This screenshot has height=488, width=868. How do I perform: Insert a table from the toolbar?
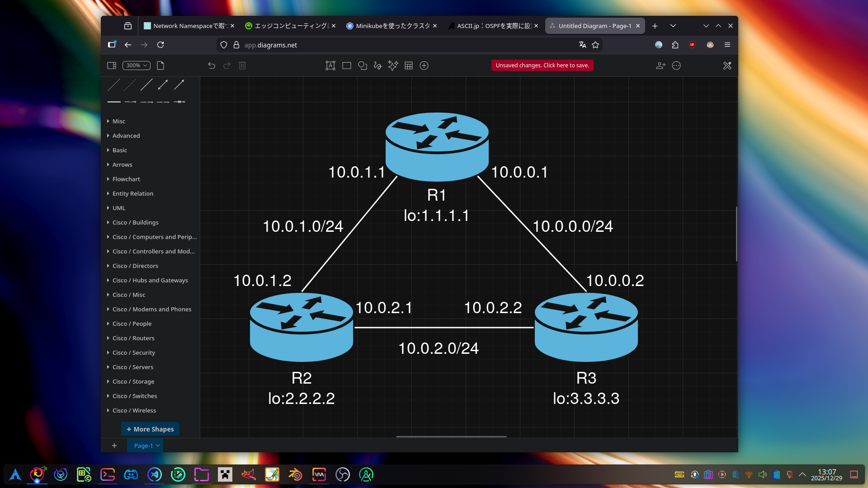pyautogui.click(x=409, y=66)
